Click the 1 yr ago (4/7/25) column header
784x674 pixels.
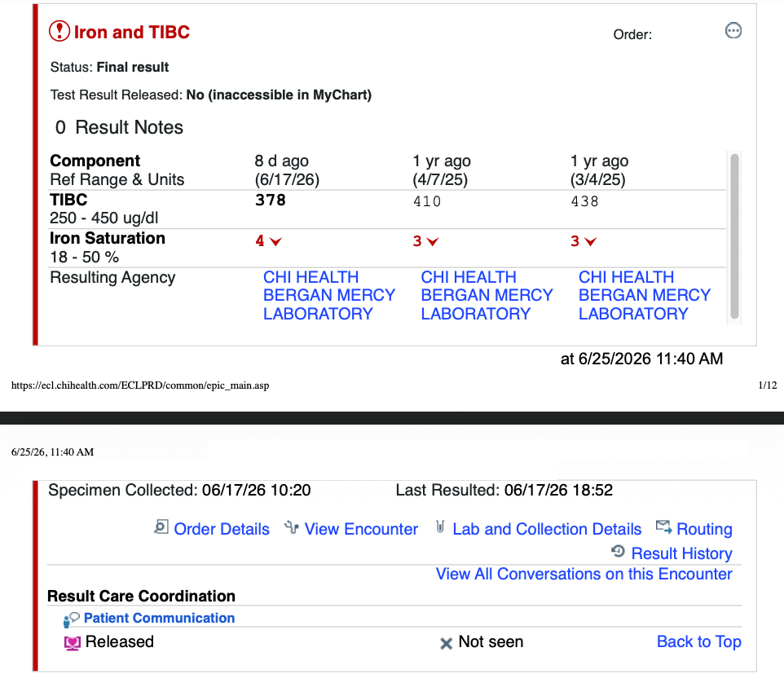point(442,170)
